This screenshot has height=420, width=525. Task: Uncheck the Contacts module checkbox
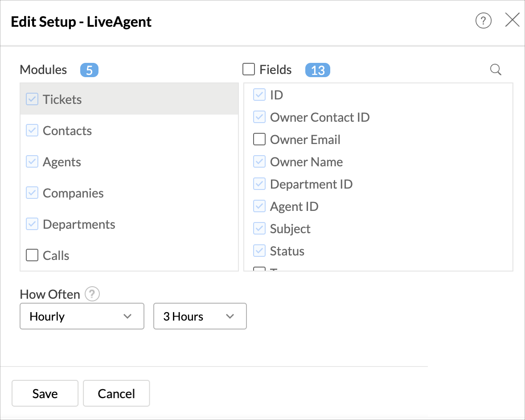[x=32, y=130]
